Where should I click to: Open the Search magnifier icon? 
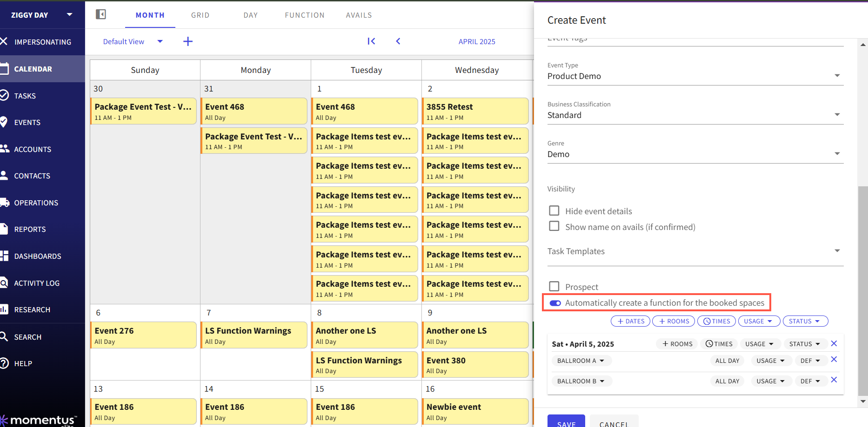point(4,336)
